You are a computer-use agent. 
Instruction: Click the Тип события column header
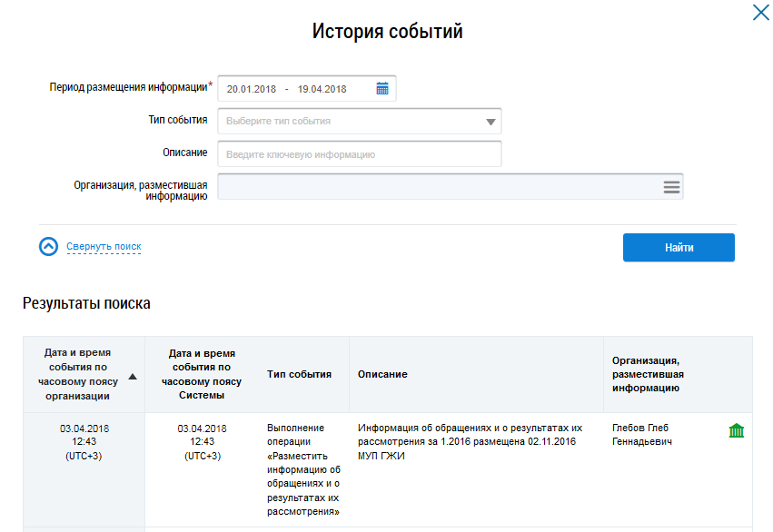[299, 374]
